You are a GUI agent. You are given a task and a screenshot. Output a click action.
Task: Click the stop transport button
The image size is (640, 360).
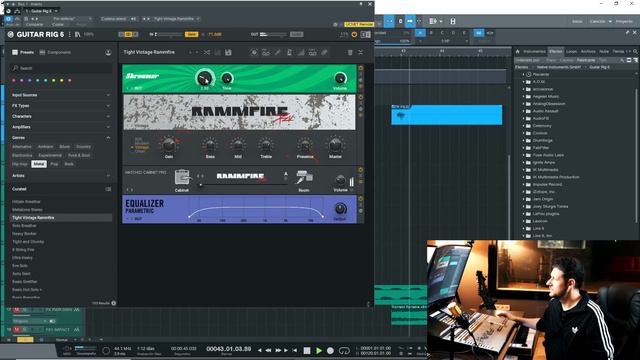pos(307,350)
